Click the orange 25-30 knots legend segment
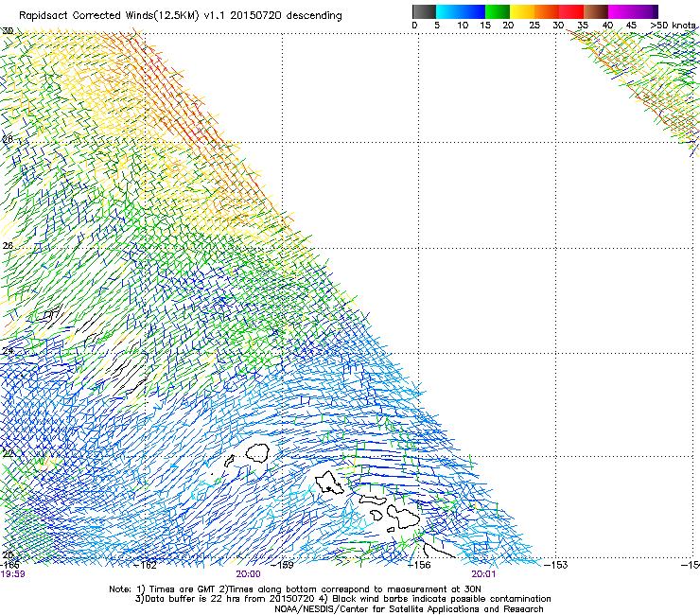 [547, 11]
